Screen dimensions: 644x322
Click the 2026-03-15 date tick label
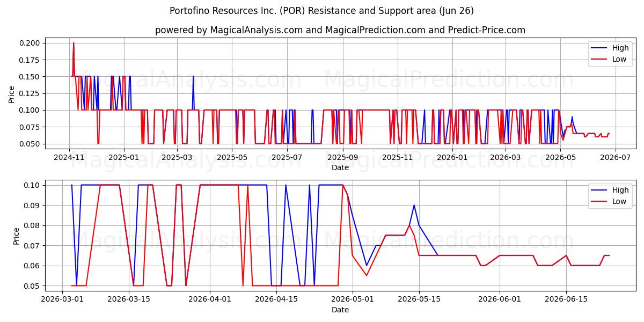pos(129,299)
